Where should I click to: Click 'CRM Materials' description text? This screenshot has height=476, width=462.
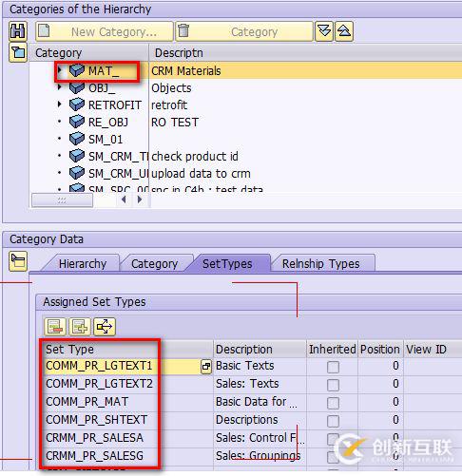pos(186,71)
